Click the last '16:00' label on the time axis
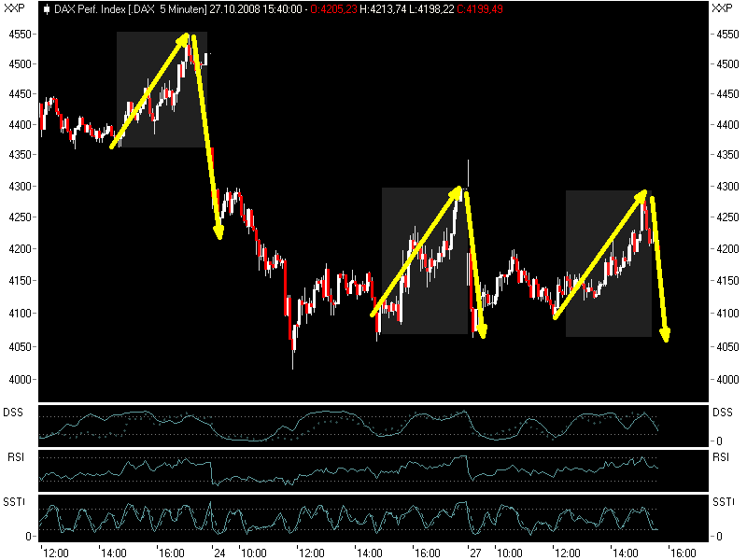 pos(684,553)
